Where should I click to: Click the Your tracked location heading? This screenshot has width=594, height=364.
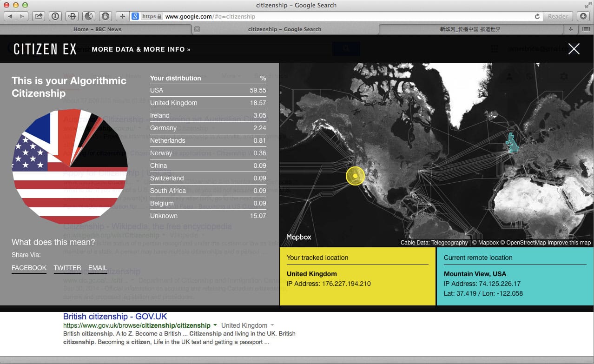[317, 258]
